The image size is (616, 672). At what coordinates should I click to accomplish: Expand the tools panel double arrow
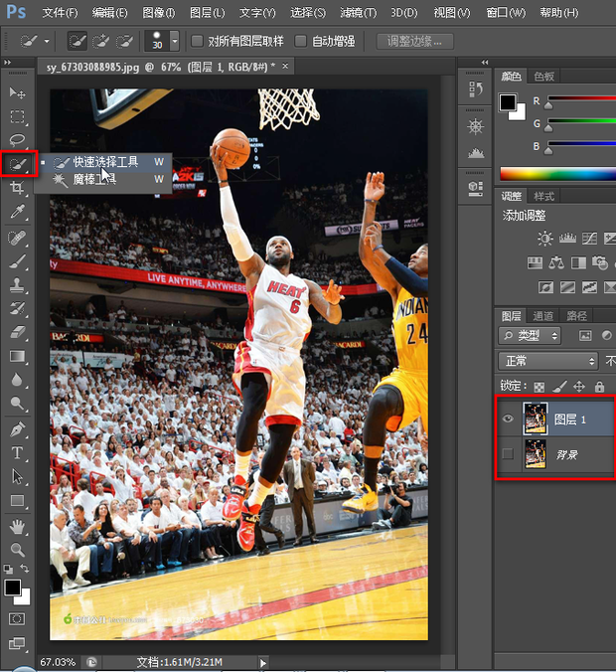7,63
